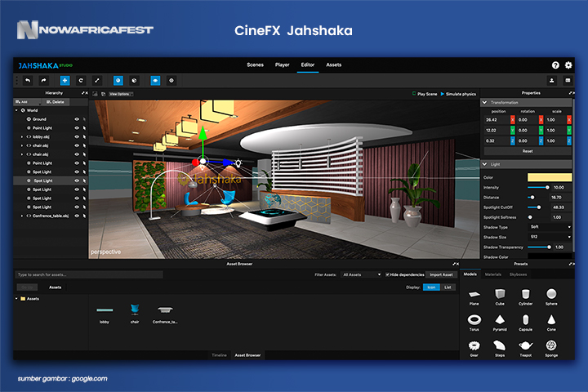The height and width of the screenshot is (392, 588).
Task: Click Reset in Transformation
Action: click(x=528, y=151)
